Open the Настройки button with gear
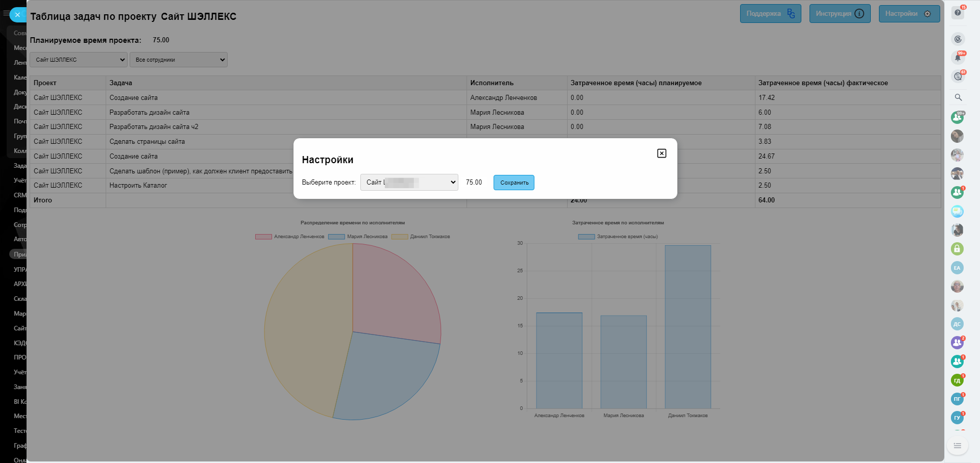The width and height of the screenshot is (980, 463). pyautogui.click(x=909, y=14)
